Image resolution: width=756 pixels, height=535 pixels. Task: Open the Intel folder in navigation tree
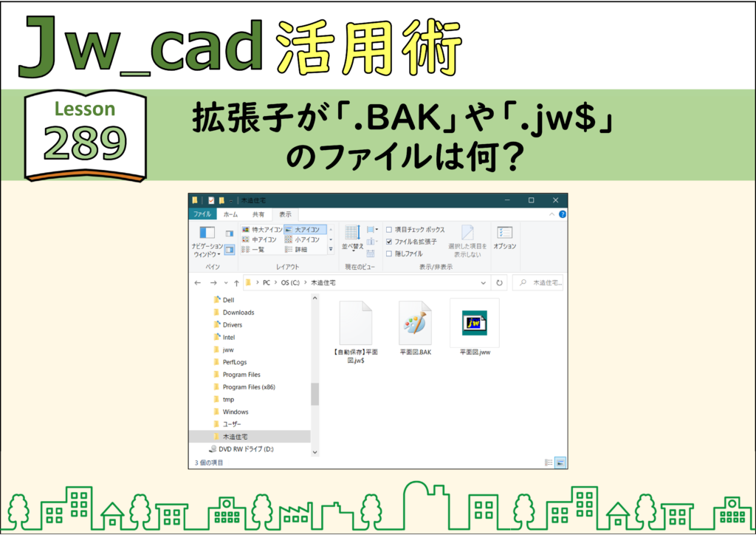(229, 338)
